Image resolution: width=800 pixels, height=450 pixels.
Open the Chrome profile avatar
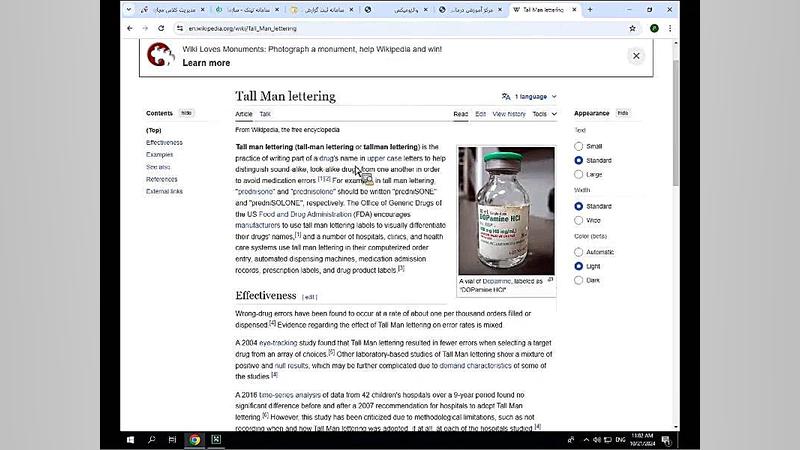click(654, 29)
